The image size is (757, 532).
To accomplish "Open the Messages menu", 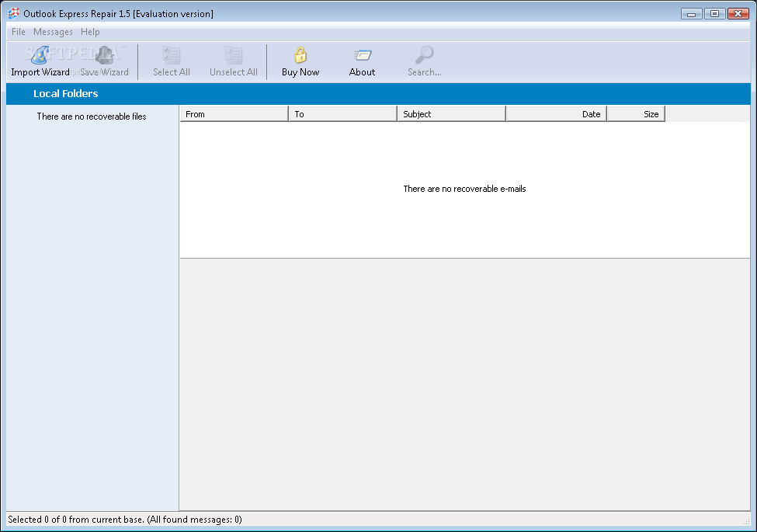I will coord(53,32).
